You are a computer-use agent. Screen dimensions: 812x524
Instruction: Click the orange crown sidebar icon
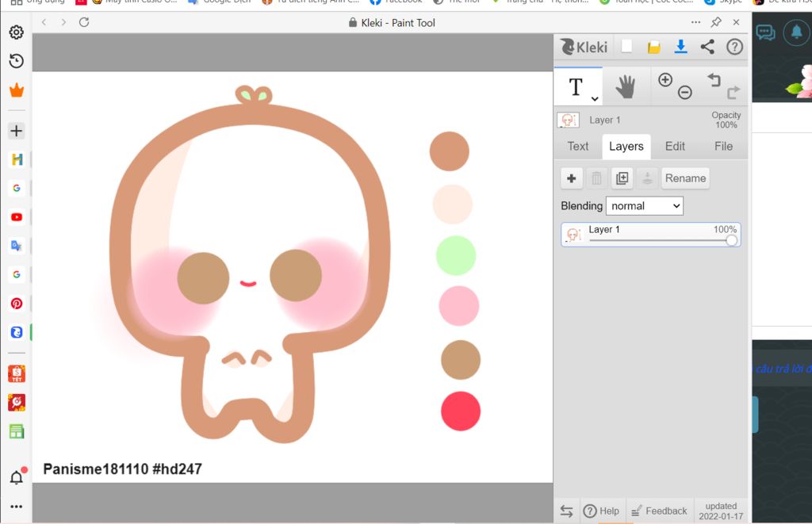(17, 90)
